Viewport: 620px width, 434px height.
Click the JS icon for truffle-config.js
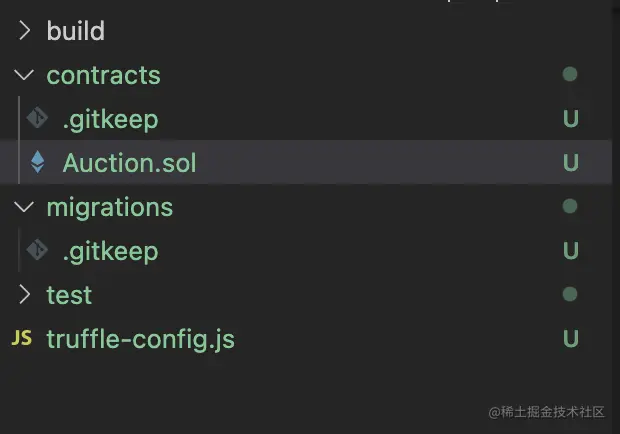[21, 338]
